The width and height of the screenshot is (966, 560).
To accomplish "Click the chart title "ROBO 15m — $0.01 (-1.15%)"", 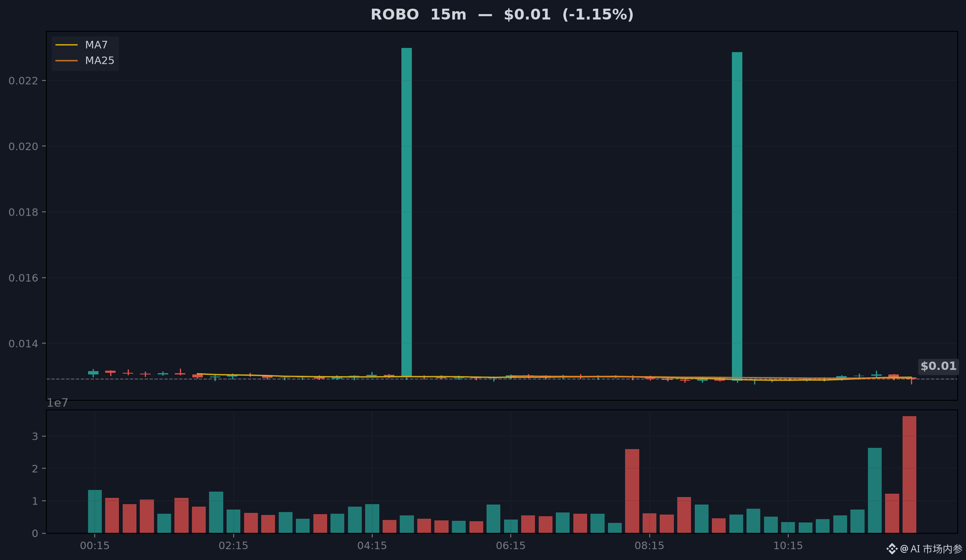I will click(502, 15).
